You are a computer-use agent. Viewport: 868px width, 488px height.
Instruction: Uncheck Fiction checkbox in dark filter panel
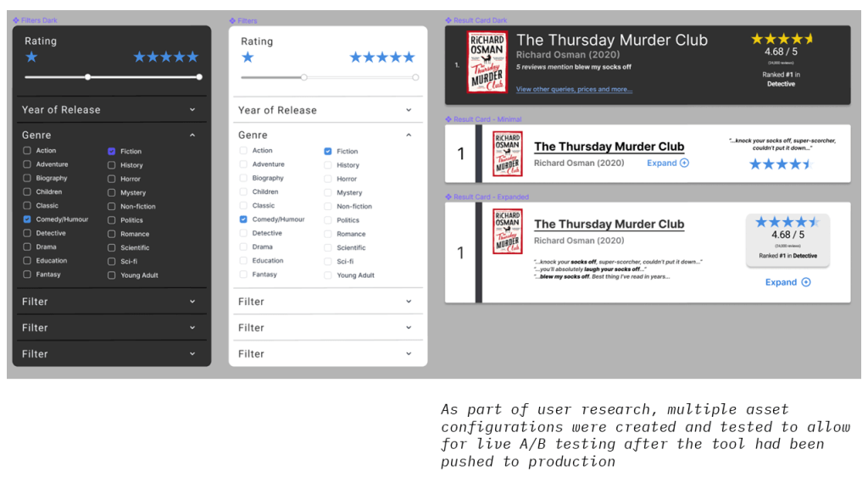111,152
